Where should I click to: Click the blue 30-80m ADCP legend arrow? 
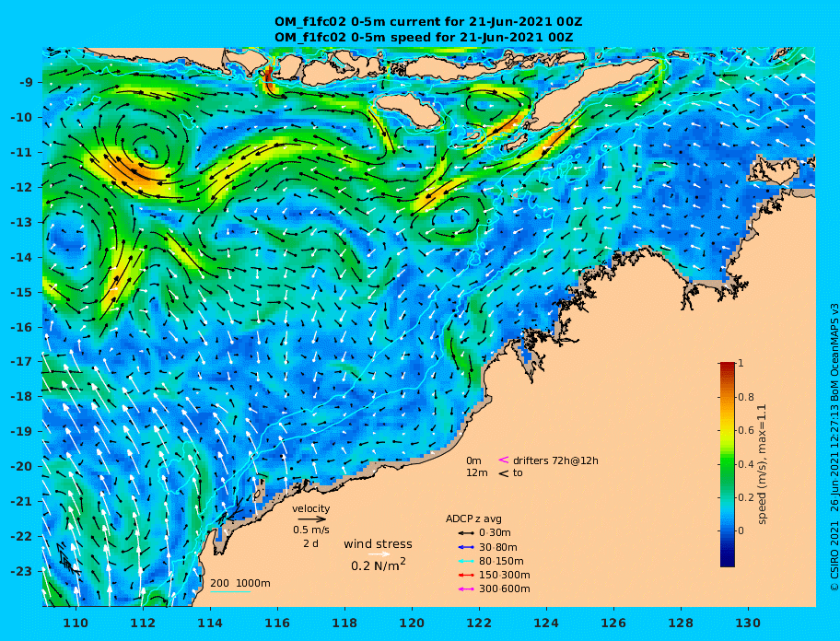(x=466, y=547)
